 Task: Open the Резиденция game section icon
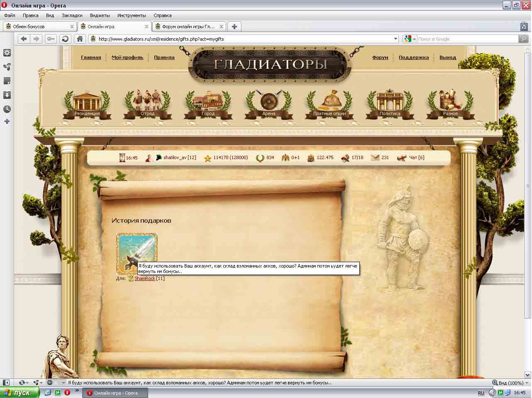[x=87, y=102]
